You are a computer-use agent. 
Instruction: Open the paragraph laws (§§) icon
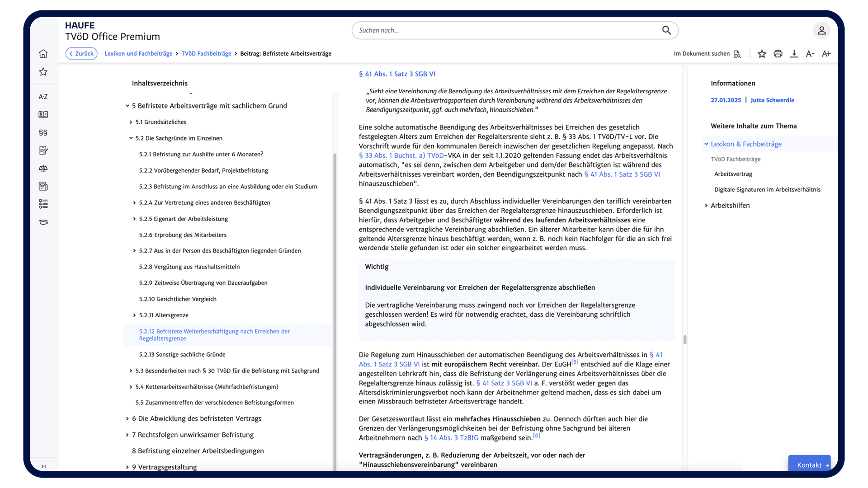click(43, 132)
